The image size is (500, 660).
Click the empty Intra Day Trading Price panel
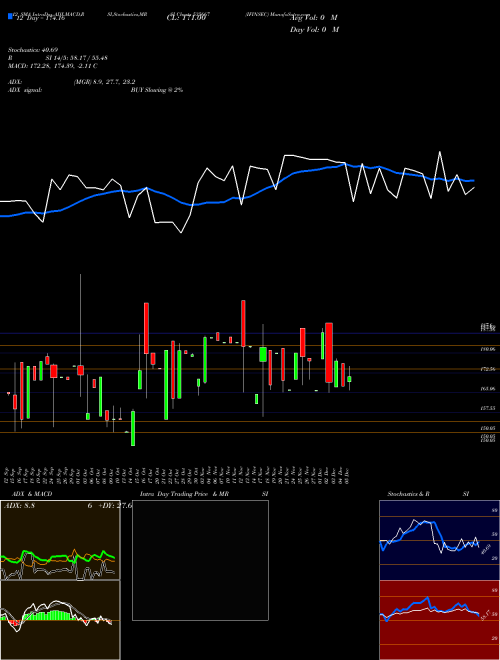tap(200, 560)
